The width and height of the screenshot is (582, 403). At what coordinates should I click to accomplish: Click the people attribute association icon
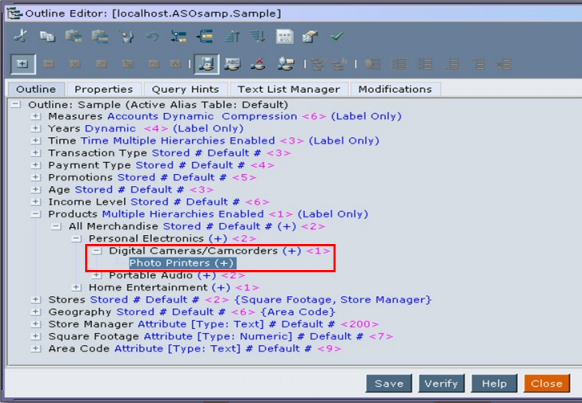(x=286, y=64)
